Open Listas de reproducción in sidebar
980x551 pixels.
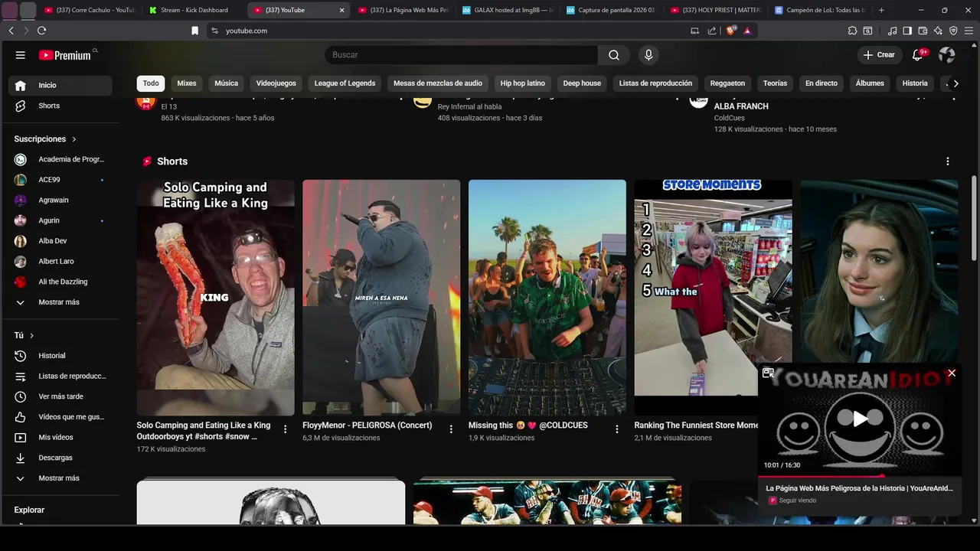coord(60,377)
